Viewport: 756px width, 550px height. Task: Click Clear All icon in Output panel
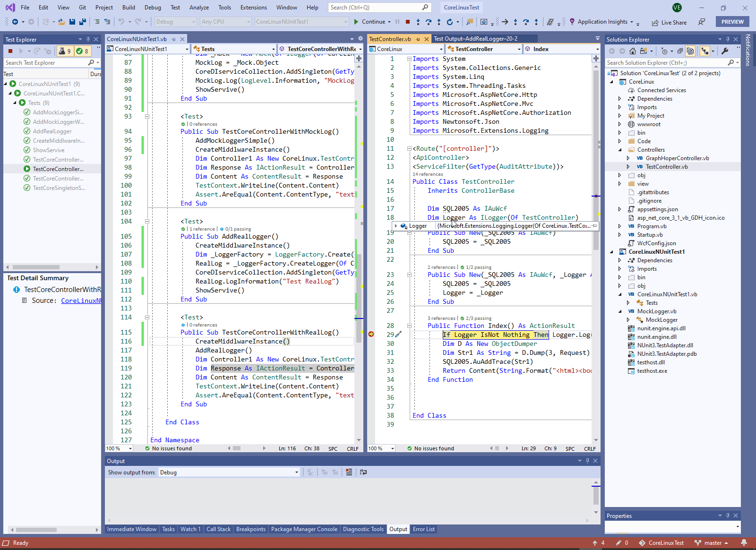pos(349,472)
